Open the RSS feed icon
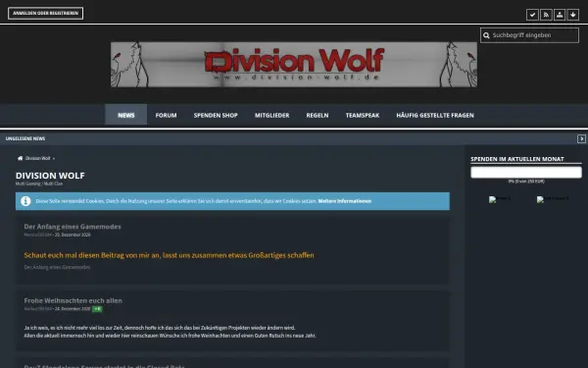Screen dimensions: 588x368 click(x=546, y=15)
